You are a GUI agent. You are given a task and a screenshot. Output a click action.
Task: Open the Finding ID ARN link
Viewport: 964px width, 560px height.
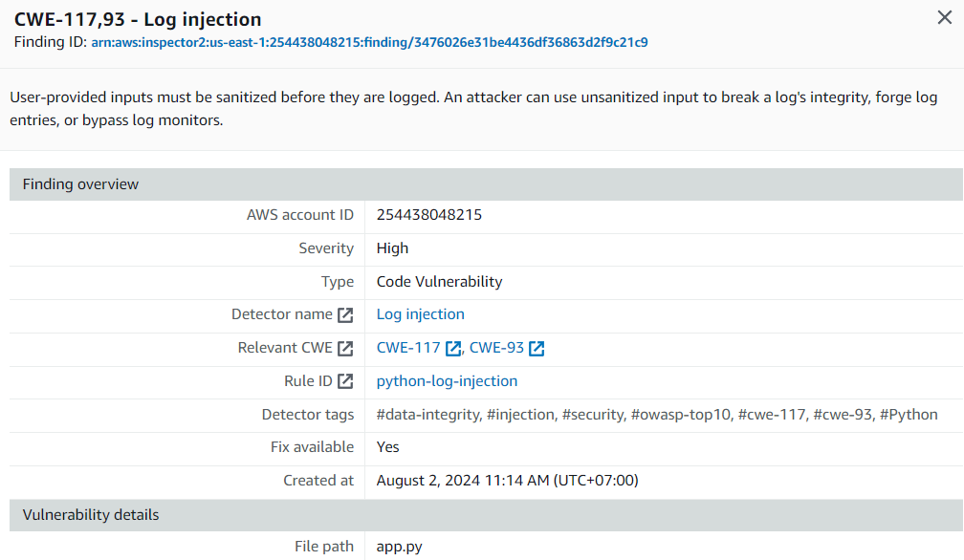coord(369,42)
